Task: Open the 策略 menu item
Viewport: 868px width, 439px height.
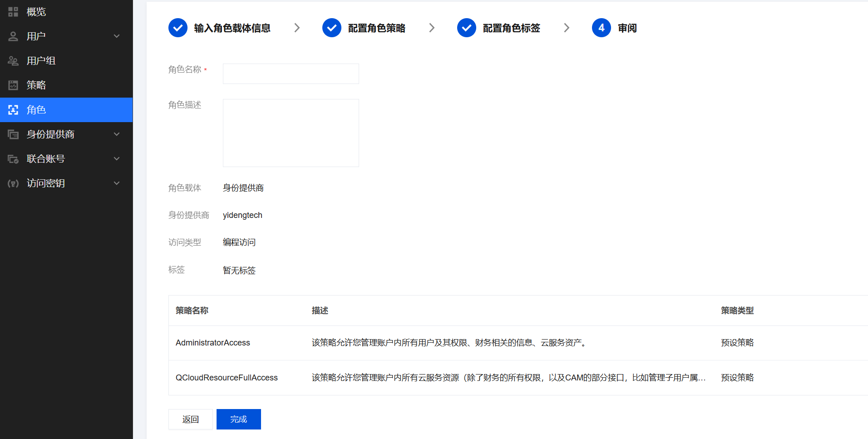Action: (36, 85)
